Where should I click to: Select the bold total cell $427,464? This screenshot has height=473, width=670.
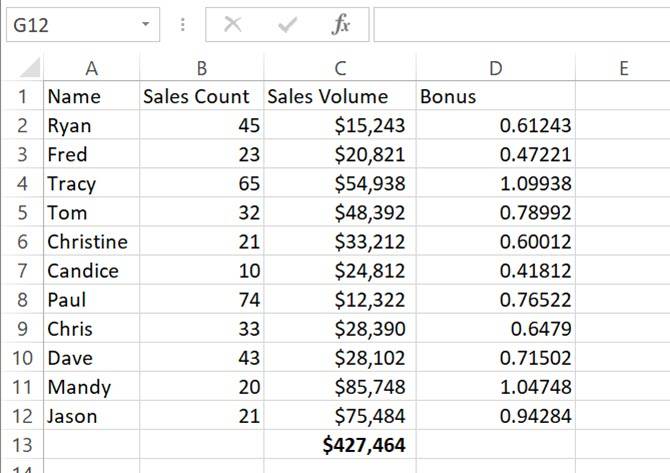tap(339, 445)
